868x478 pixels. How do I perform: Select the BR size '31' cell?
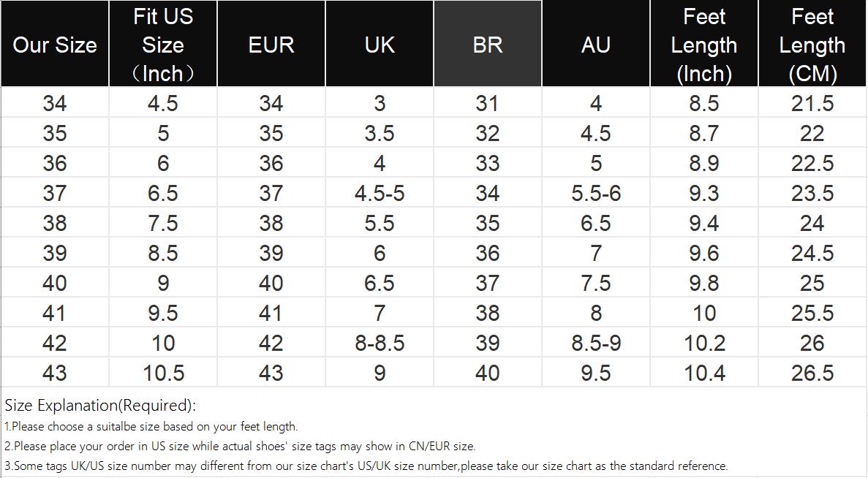tap(488, 104)
